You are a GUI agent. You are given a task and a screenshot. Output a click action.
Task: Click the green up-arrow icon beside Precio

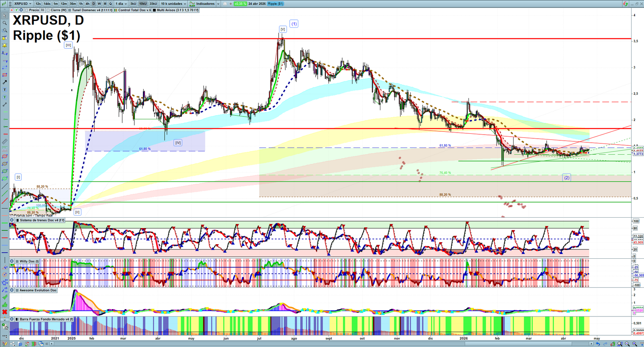click(17, 10)
